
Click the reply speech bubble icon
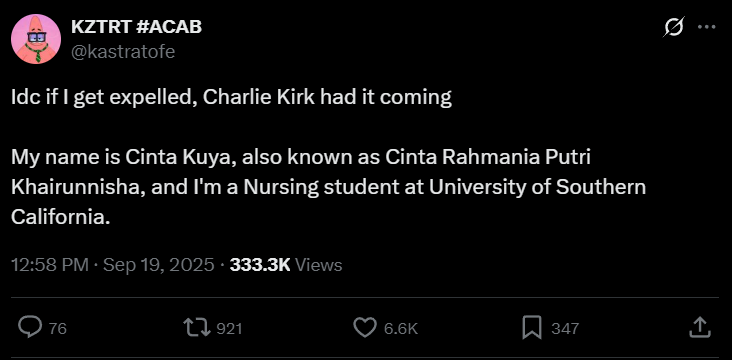(30, 327)
